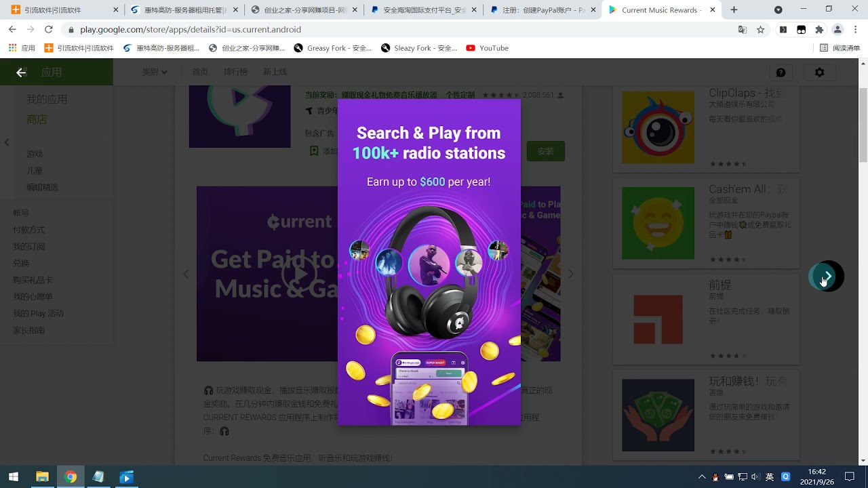Play the Current promo video
The height and width of the screenshot is (488, 868).
point(300,274)
